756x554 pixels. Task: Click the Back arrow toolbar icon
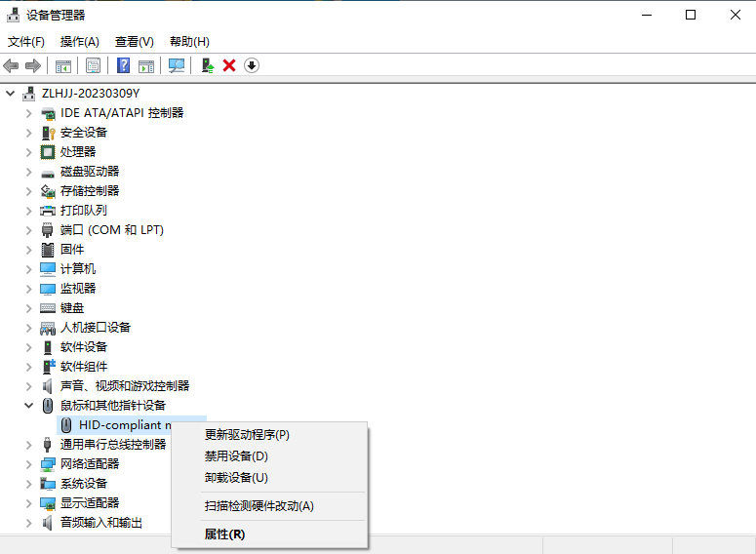[11, 65]
